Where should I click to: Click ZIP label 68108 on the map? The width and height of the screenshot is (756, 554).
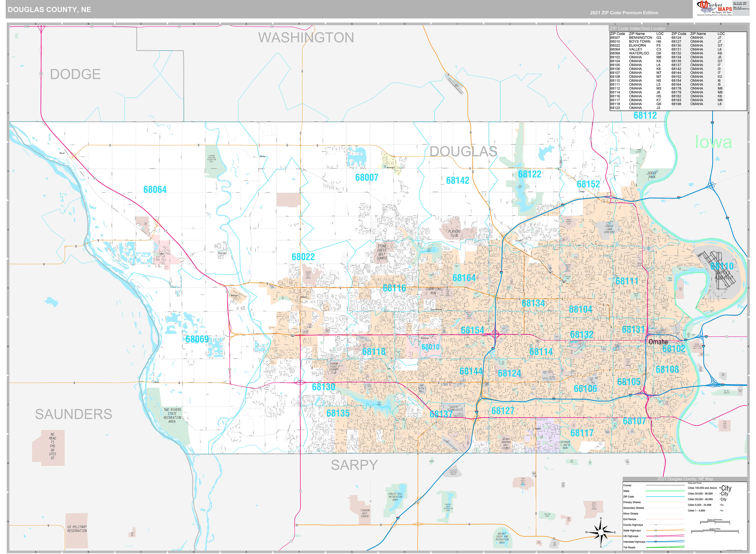coord(667,369)
